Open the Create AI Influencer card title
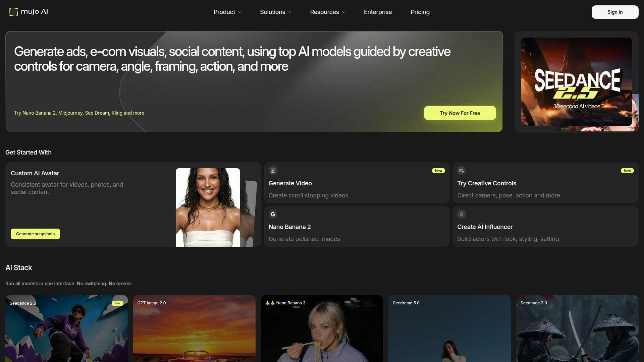644x362 pixels. pyautogui.click(x=485, y=227)
